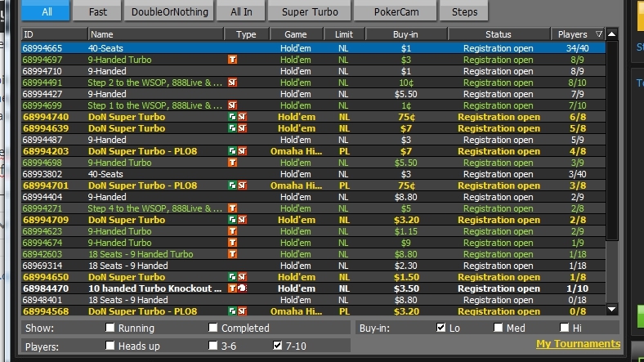Select tournament 68994710 9-Handed $1 row
Viewport: 644px width, 362px height.
click(x=313, y=71)
